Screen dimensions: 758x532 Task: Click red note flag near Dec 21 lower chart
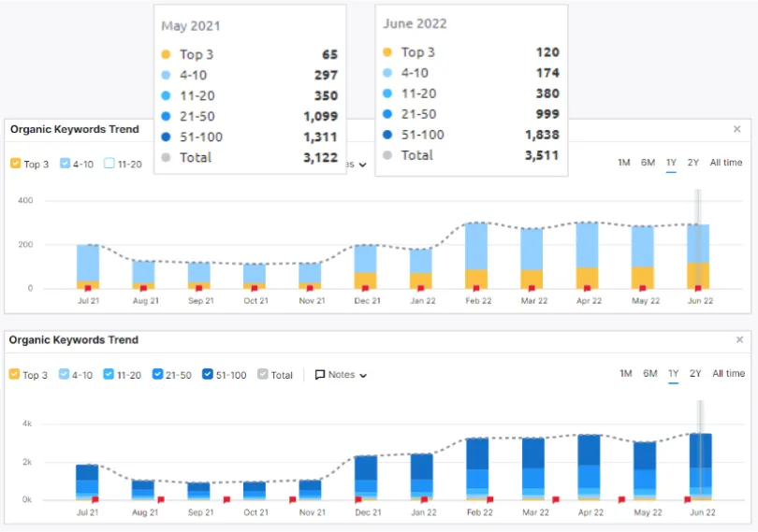click(x=358, y=499)
